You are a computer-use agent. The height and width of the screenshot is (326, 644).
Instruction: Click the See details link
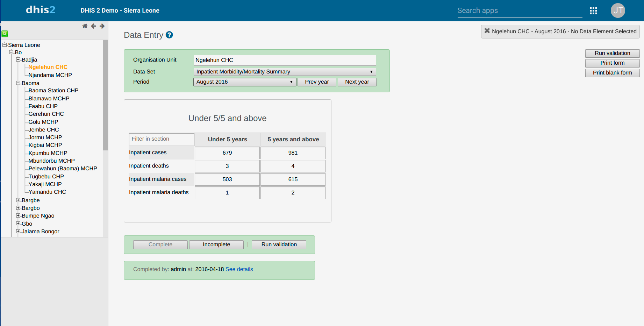click(239, 269)
